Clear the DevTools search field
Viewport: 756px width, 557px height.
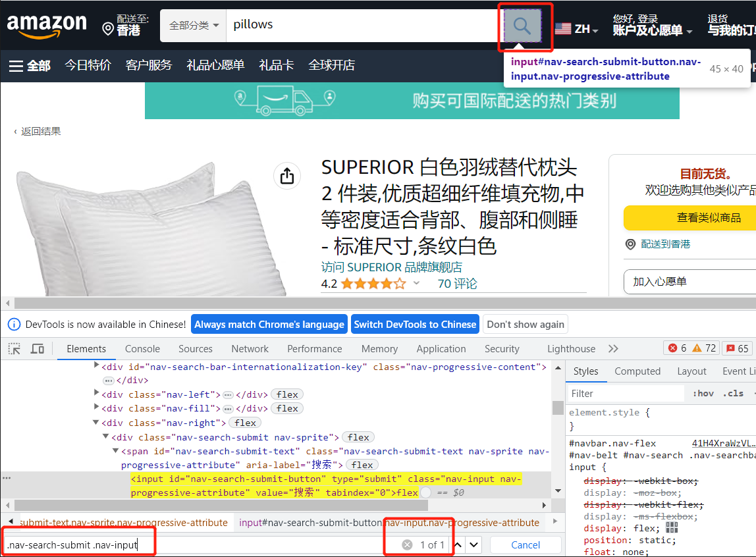click(x=408, y=545)
